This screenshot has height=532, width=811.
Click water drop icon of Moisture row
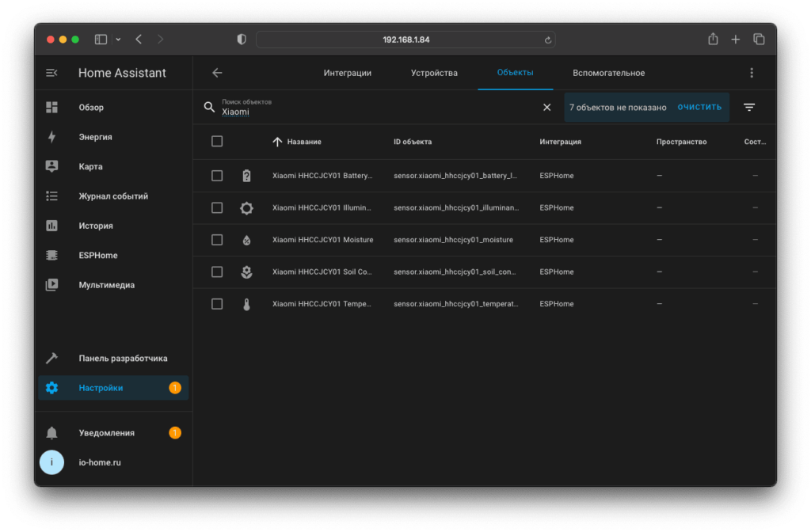(x=247, y=240)
